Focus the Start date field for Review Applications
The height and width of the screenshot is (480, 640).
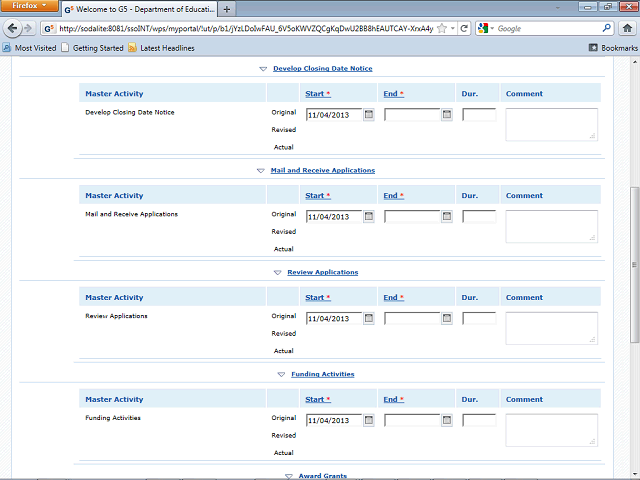(334, 318)
